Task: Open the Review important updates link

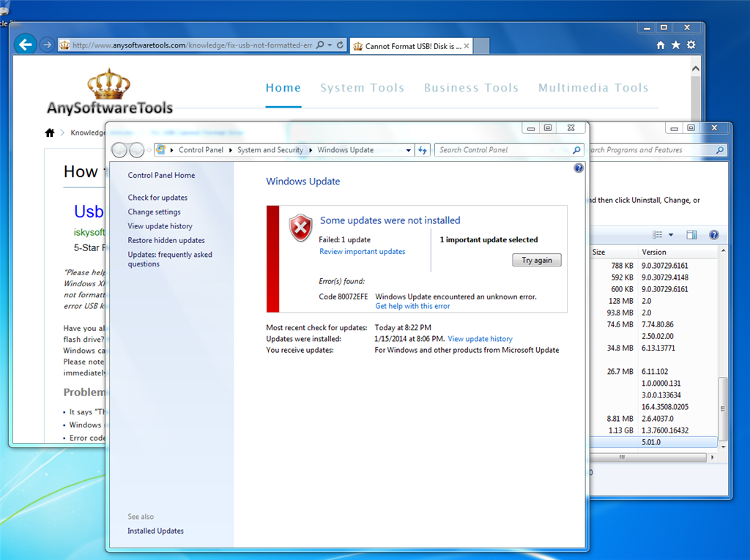Action: pos(362,251)
